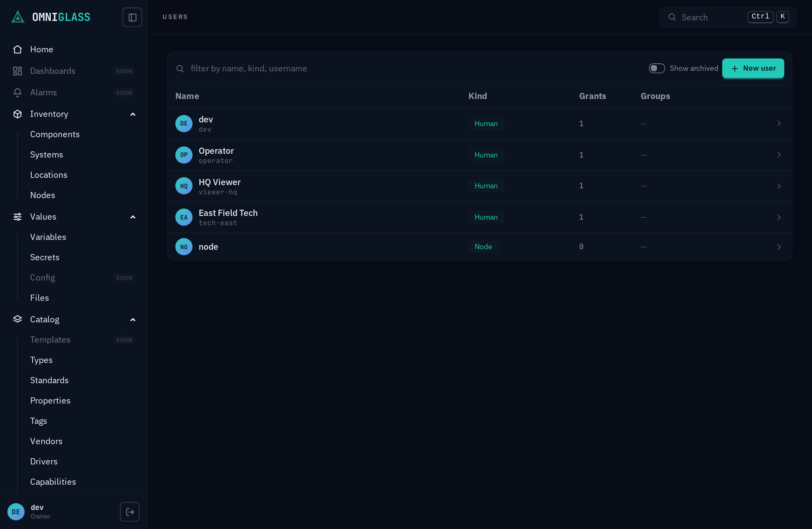
Task: Click Human badge in dev row
Action: (486, 123)
